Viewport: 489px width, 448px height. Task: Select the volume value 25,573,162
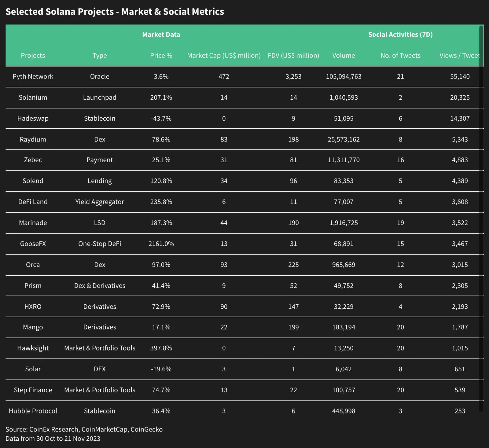[344, 139]
